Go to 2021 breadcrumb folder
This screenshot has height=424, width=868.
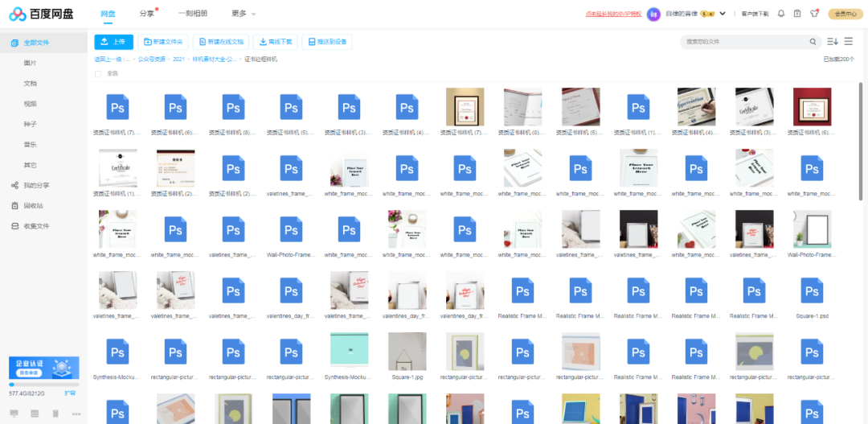tap(178, 59)
